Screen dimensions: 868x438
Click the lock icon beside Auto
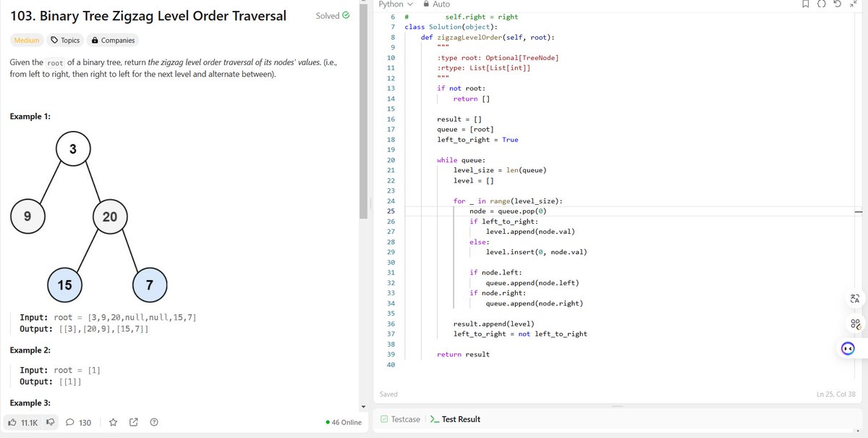click(426, 4)
